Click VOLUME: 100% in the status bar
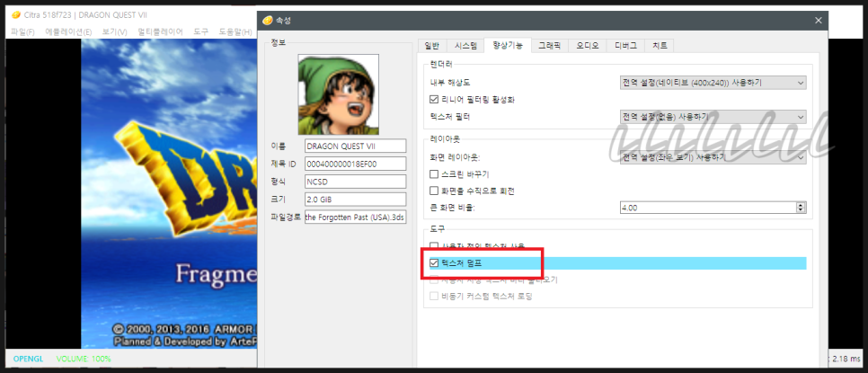 84,359
